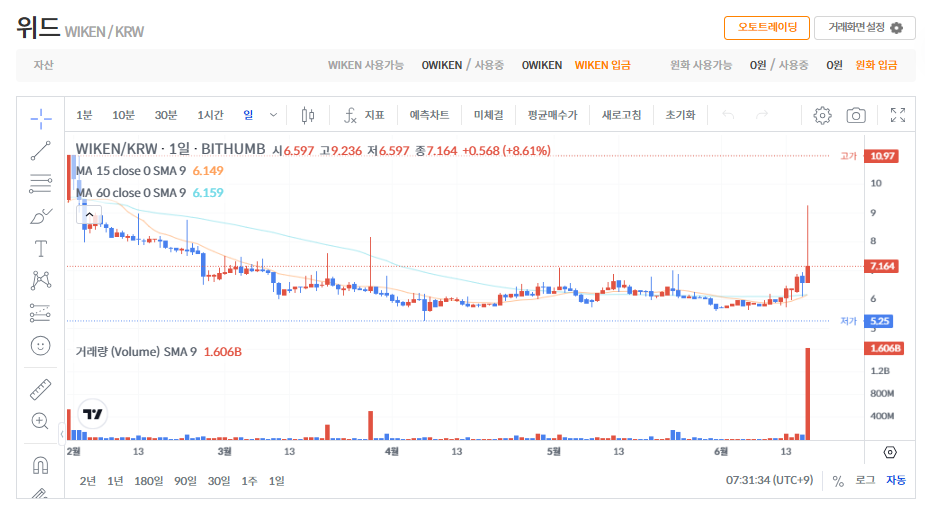Open the emoji icons tool

[41, 346]
